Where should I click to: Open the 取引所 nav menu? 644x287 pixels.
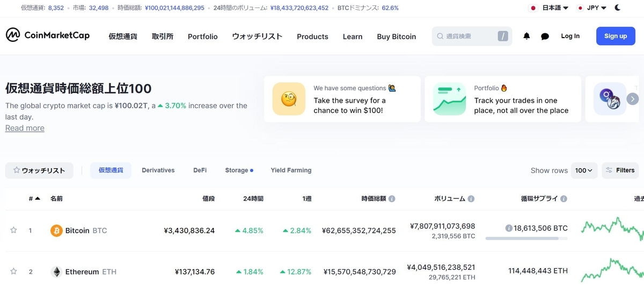tap(163, 37)
